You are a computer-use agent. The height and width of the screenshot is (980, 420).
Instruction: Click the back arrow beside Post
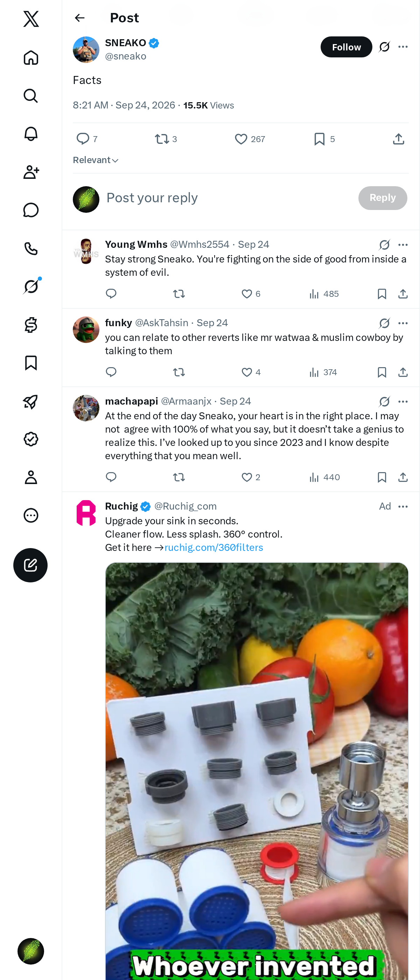click(79, 18)
